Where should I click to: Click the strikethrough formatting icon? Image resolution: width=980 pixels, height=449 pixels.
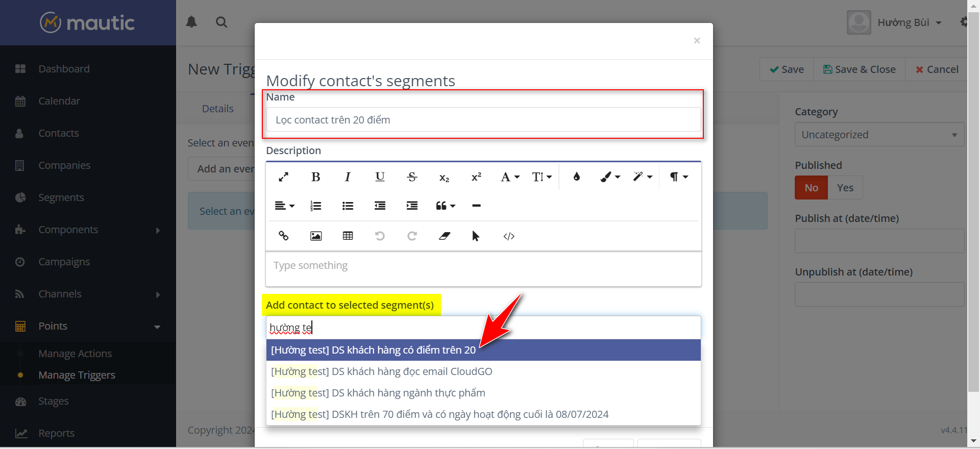[412, 177]
